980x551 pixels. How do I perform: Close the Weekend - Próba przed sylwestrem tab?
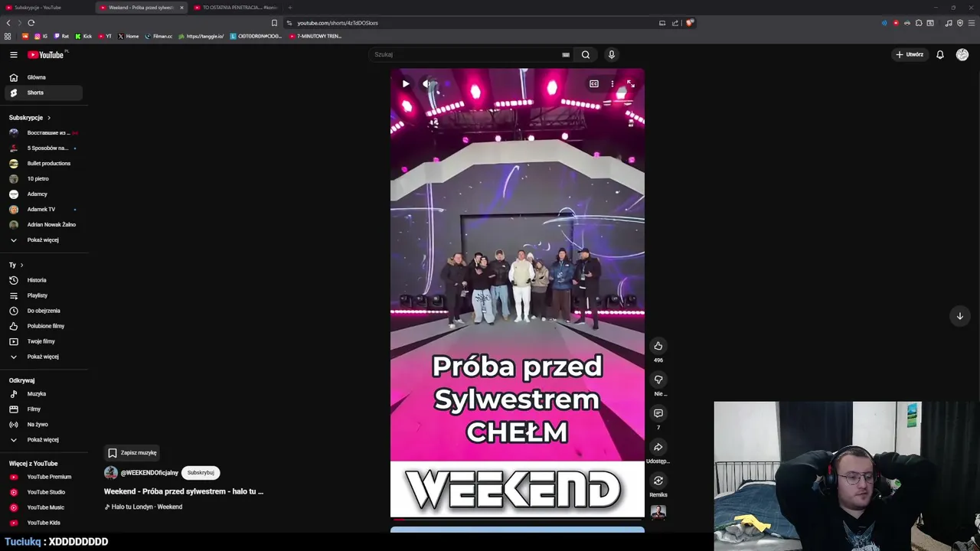[181, 8]
